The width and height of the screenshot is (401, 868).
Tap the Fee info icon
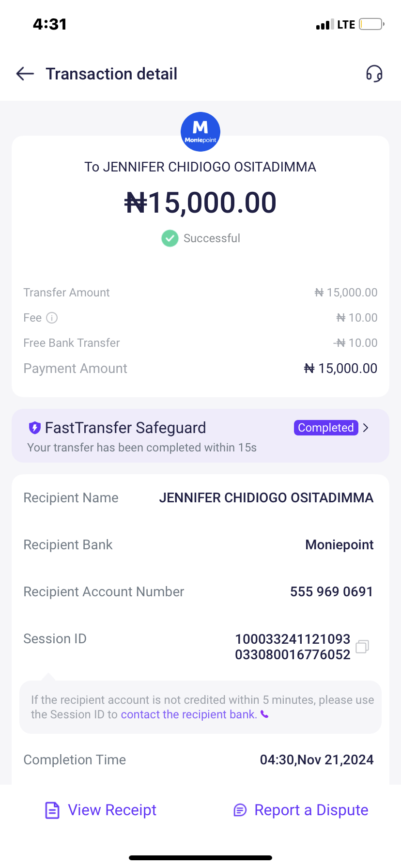pos(52,318)
